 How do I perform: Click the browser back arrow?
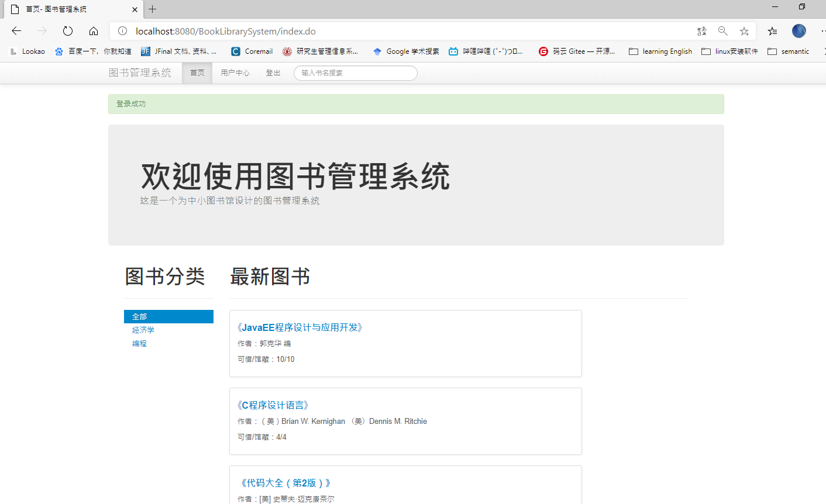[x=16, y=31]
